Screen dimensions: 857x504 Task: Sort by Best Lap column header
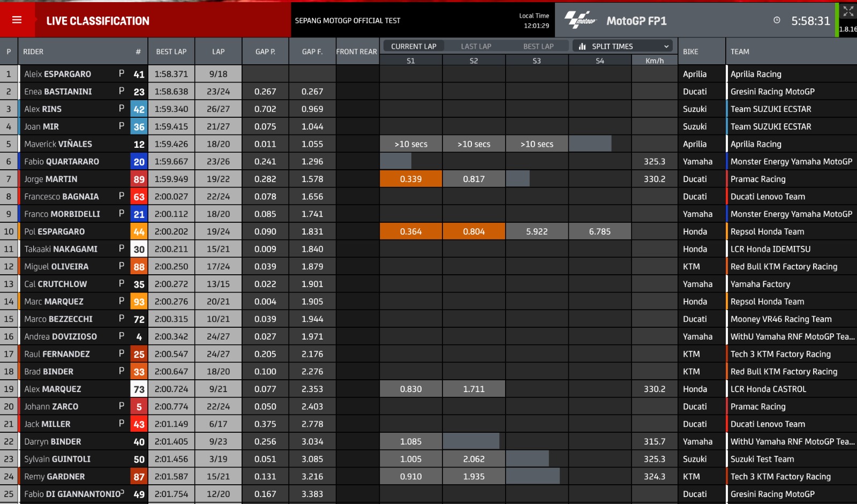[x=171, y=52]
